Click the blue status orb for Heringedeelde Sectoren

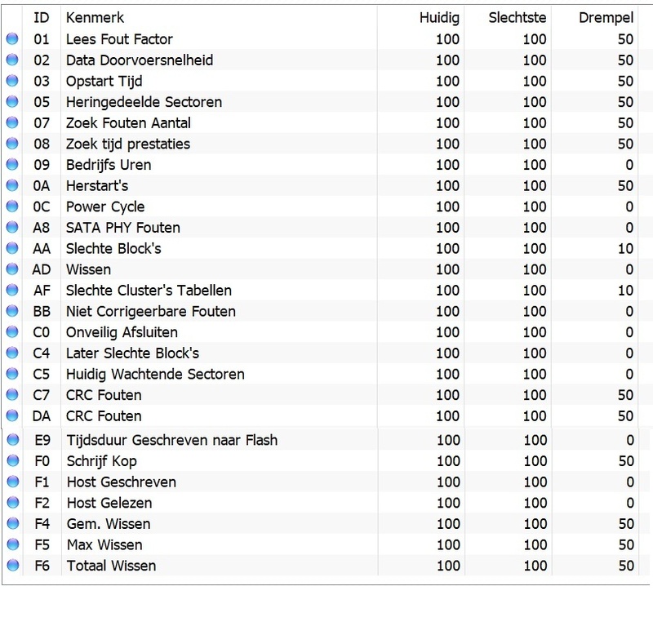(12, 101)
